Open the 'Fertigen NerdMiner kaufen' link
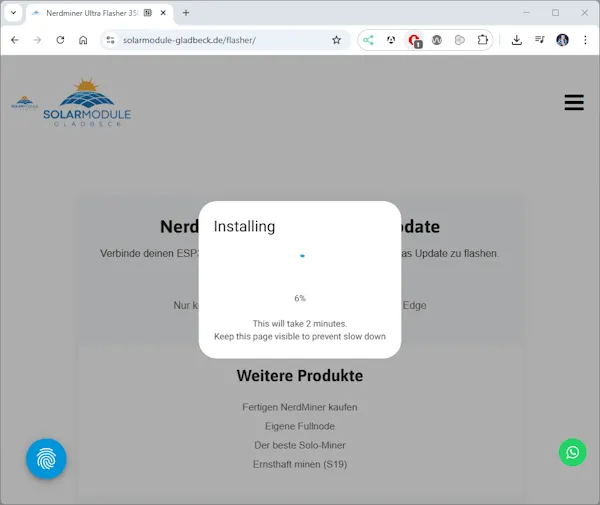This screenshot has width=600, height=505. 299,407
